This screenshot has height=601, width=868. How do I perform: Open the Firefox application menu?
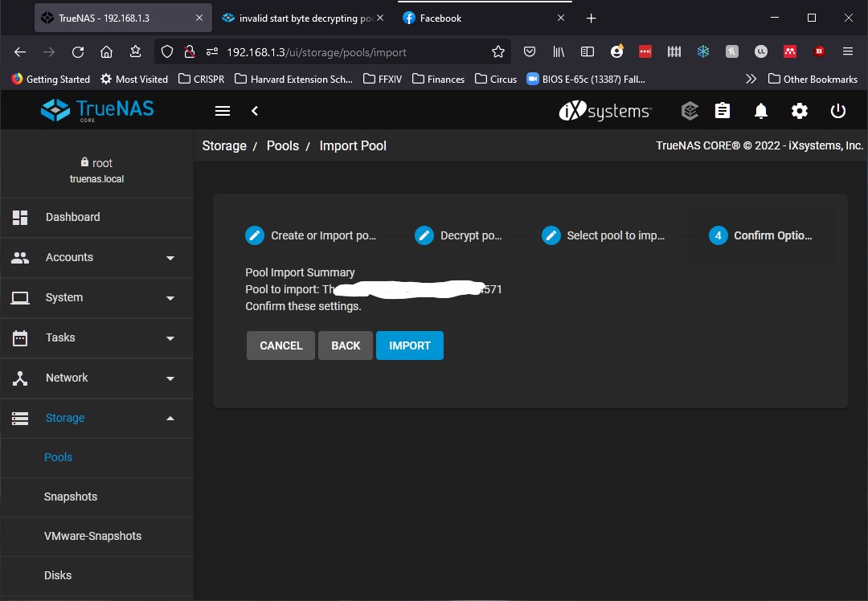click(848, 51)
